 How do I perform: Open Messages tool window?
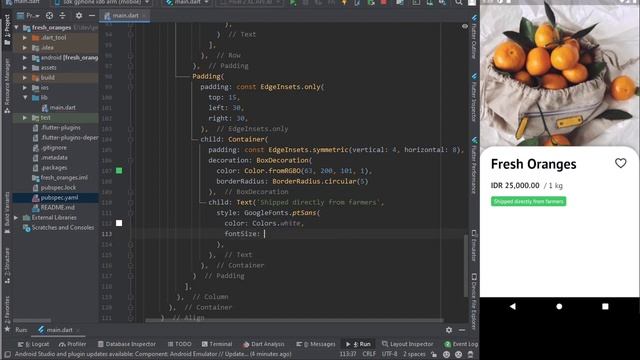point(317,344)
